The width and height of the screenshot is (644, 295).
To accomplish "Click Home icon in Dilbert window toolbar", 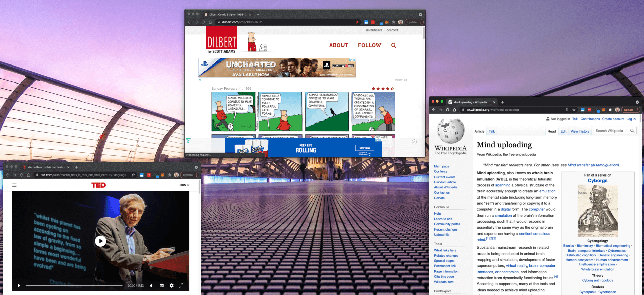I will pos(210,22).
